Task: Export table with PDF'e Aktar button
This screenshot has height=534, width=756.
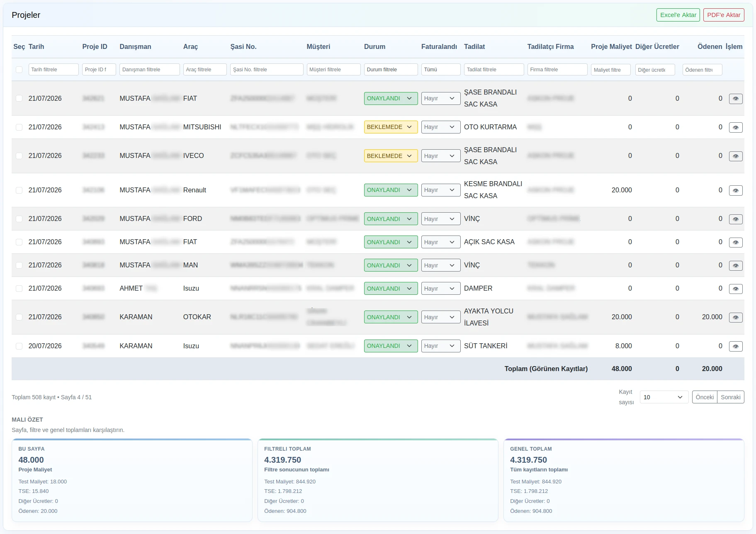Action: point(724,15)
